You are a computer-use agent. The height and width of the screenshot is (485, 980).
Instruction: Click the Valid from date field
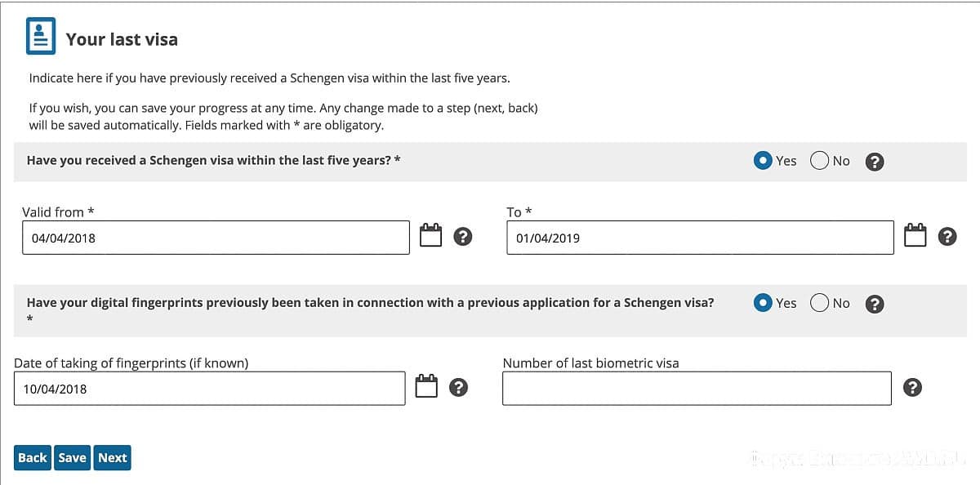click(x=216, y=238)
